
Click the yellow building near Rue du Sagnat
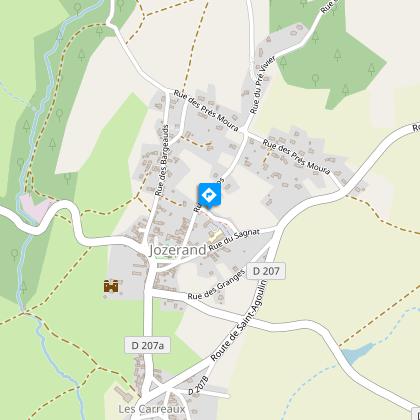[x=216, y=237]
